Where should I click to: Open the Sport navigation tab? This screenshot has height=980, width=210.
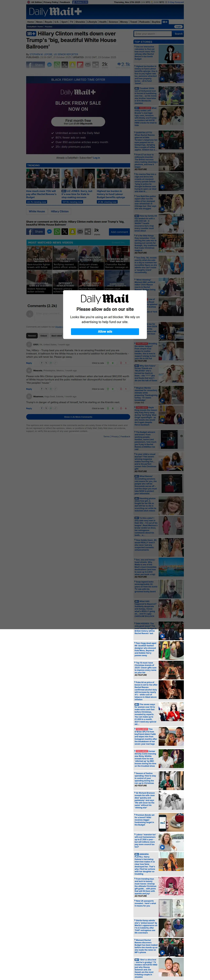tap(64, 22)
